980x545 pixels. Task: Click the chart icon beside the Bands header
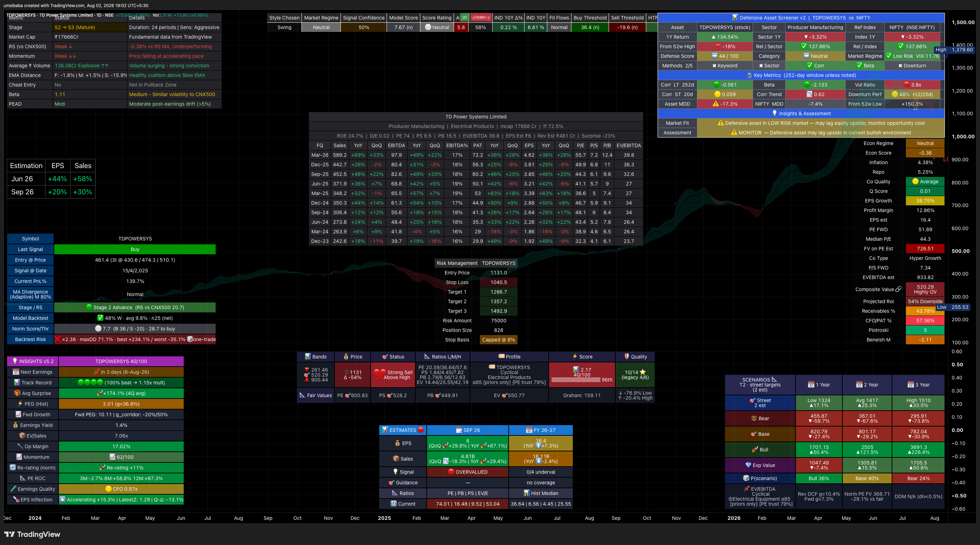coord(308,357)
